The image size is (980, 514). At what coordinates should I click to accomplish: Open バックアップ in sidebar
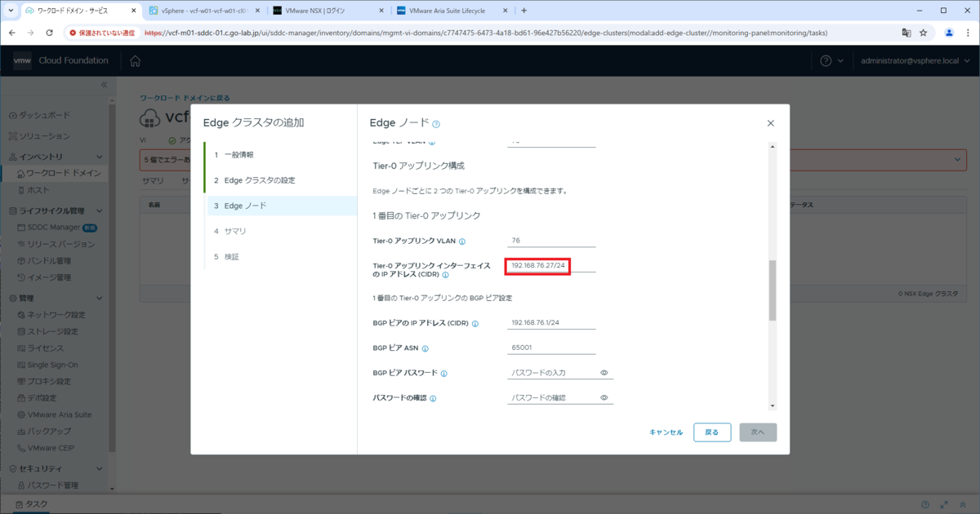click(x=49, y=431)
